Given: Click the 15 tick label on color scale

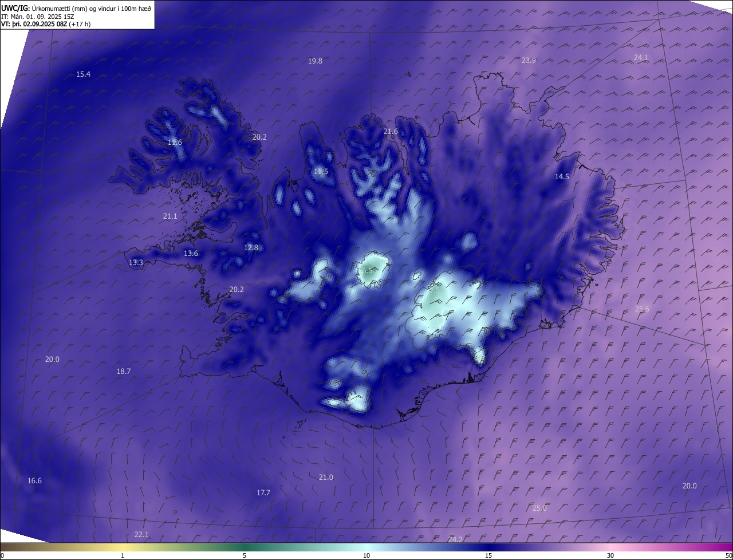Looking at the screenshot, I should click(x=488, y=556).
